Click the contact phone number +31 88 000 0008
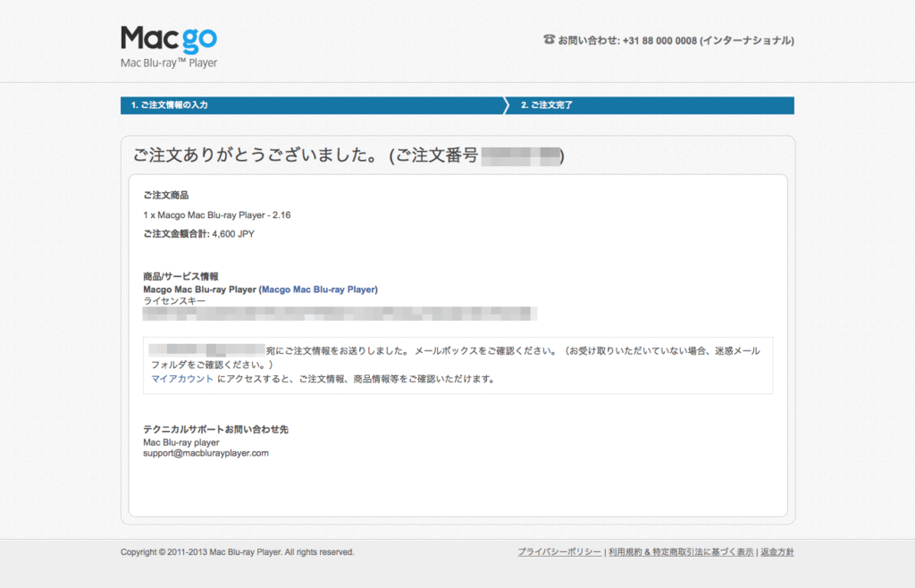 point(659,41)
